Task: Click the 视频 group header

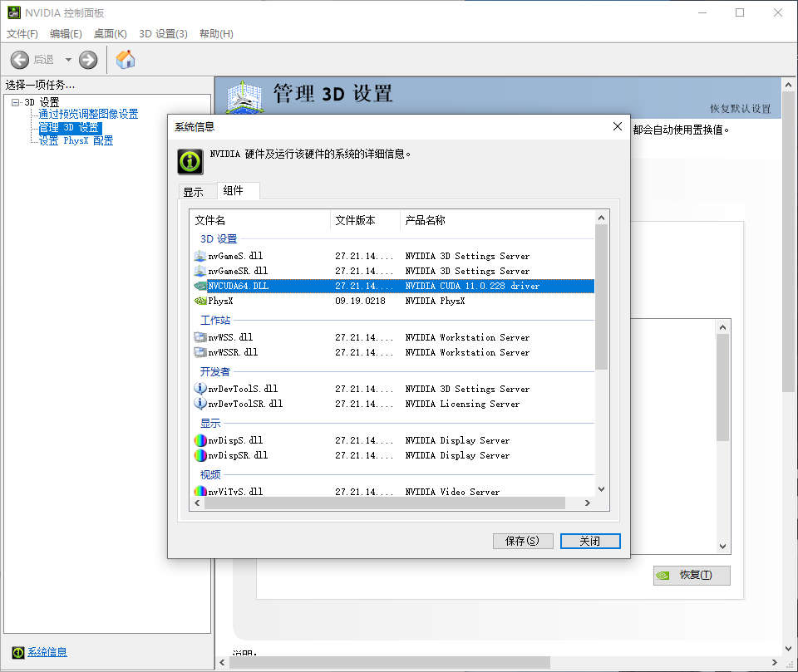Action: (x=210, y=474)
